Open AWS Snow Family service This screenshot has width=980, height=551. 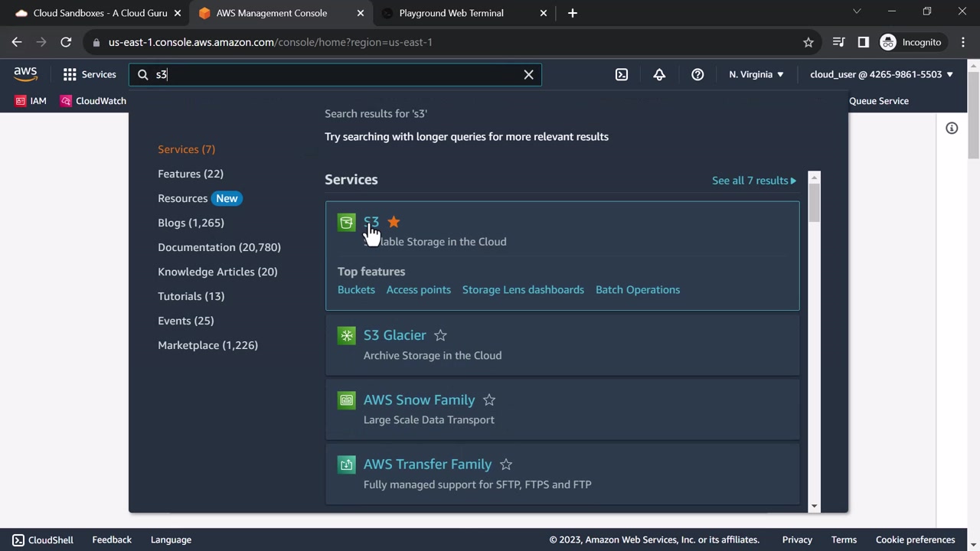[420, 399]
